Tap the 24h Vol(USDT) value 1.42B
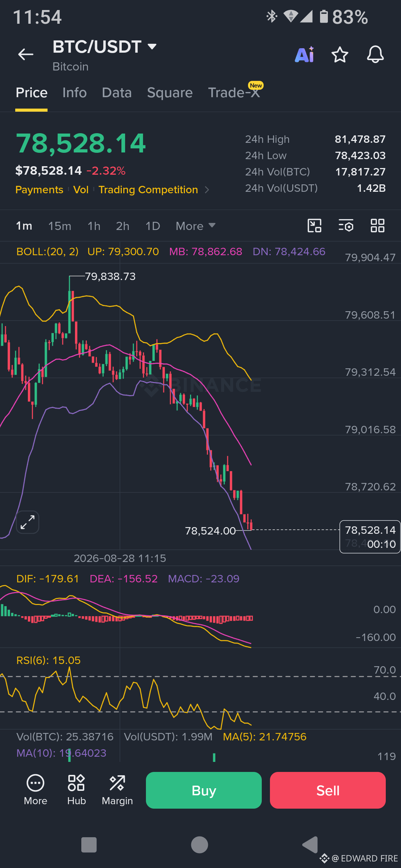Viewport: 401px width, 868px height. [x=371, y=188]
